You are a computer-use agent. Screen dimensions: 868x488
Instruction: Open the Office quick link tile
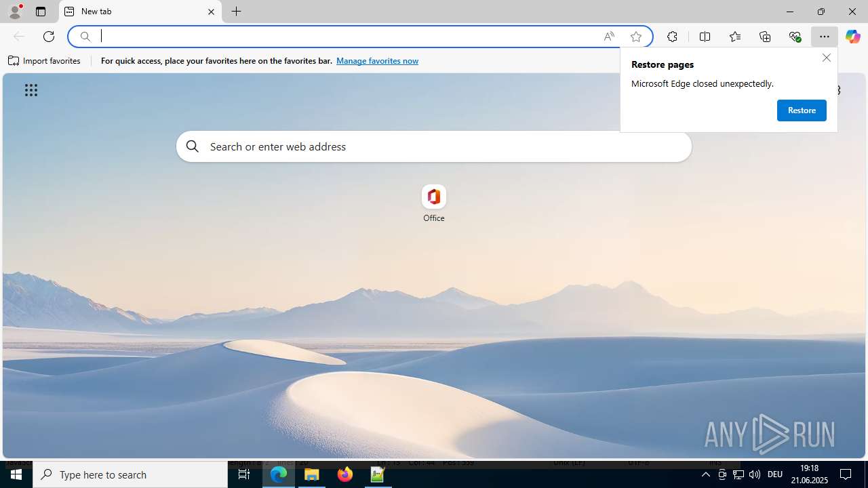433,203
